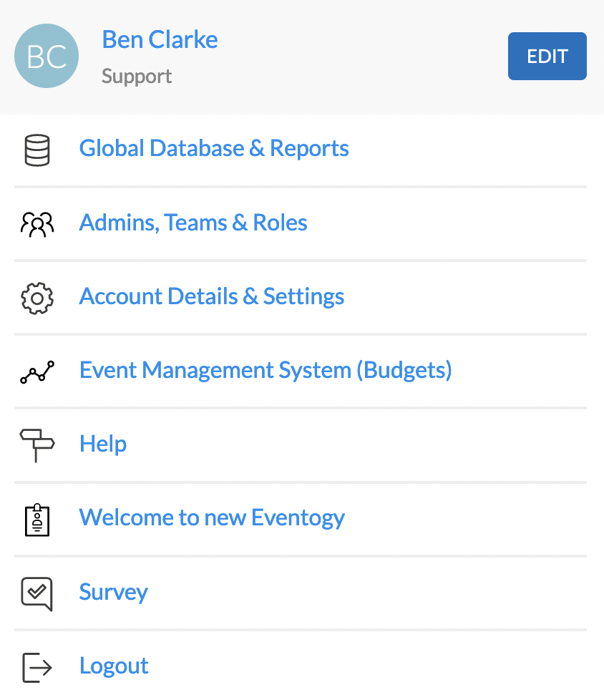Open the Ben Clarke profile name link

click(x=160, y=39)
